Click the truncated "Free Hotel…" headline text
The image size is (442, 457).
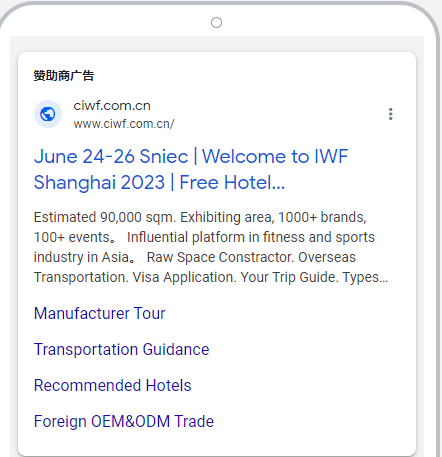(232, 183)
